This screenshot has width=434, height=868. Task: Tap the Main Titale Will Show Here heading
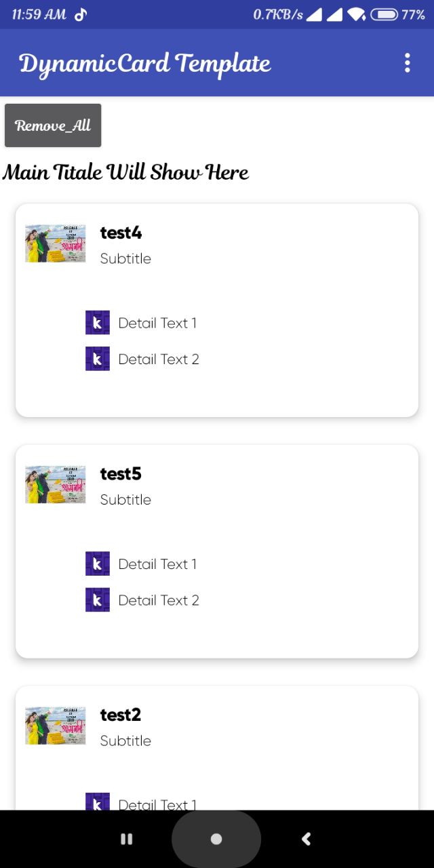point(125,172)
